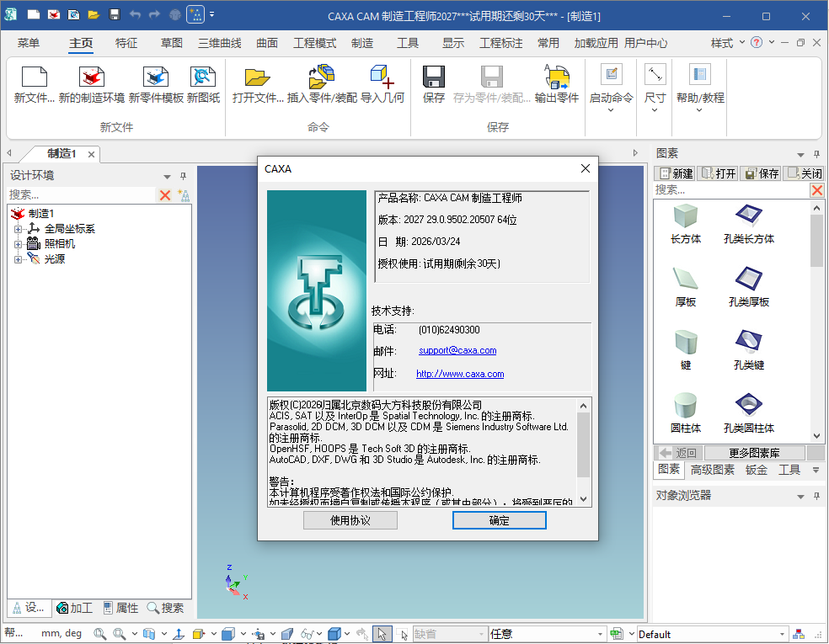This screenshot has width=829, height=644.
Task: Click the 打开 button in 图素 panel
Action: point(719,173)
